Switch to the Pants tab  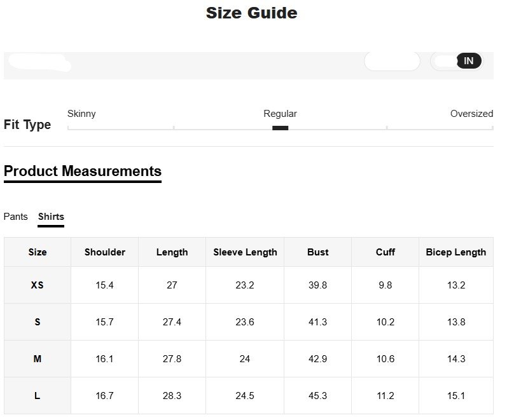coord(16,217)
